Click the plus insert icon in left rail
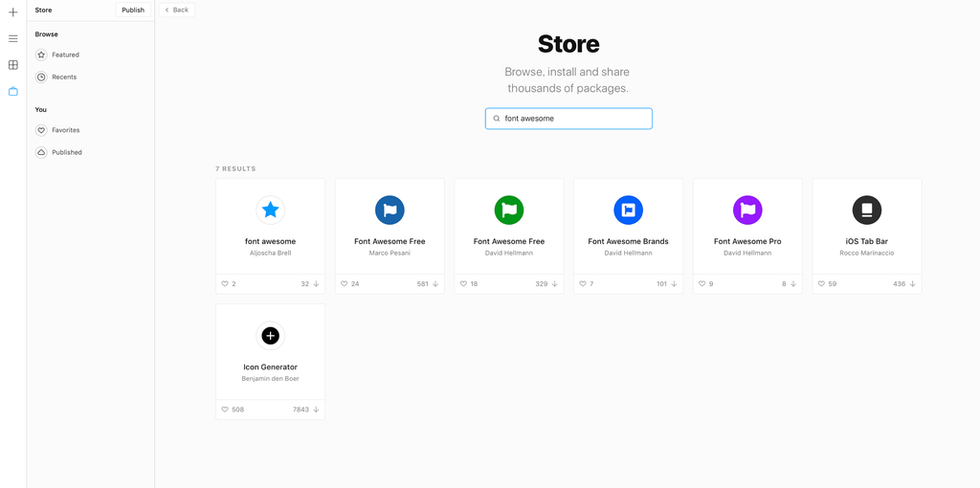Viewport: 980px width, 488px height. tap(13, 12)
